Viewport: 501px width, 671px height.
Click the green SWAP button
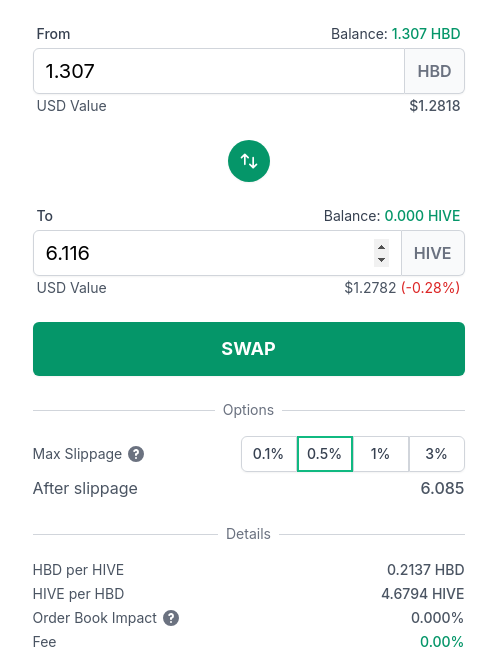click(x=249, y=349)
